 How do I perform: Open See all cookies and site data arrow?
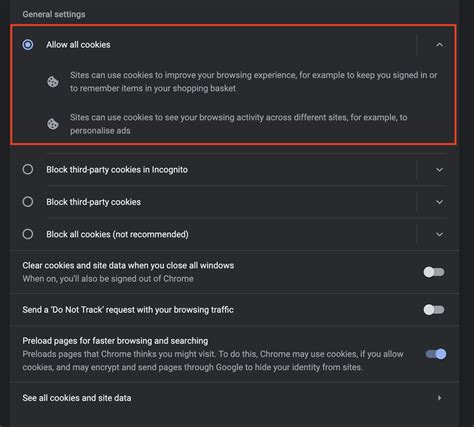[x=439, y=398]
